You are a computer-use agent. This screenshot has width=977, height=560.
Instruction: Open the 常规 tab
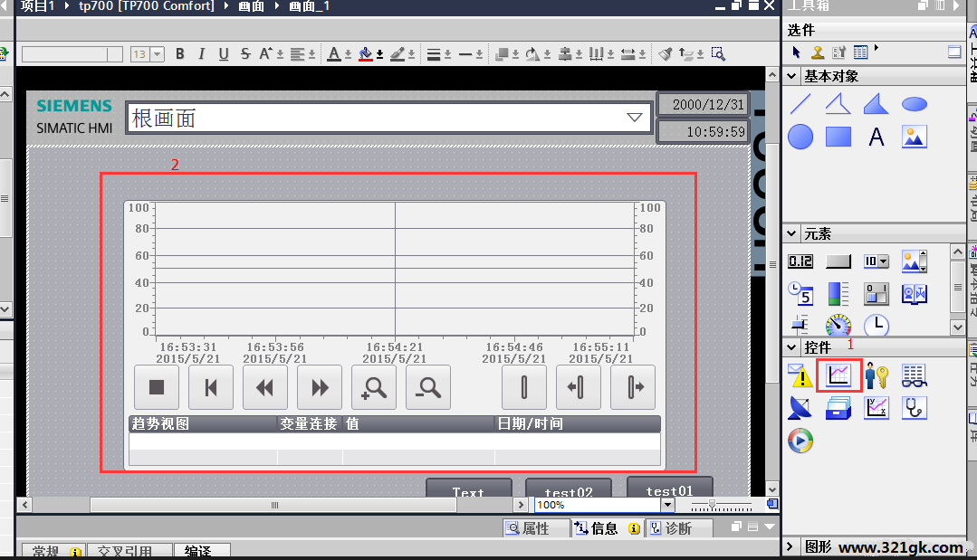coord(54,551)
